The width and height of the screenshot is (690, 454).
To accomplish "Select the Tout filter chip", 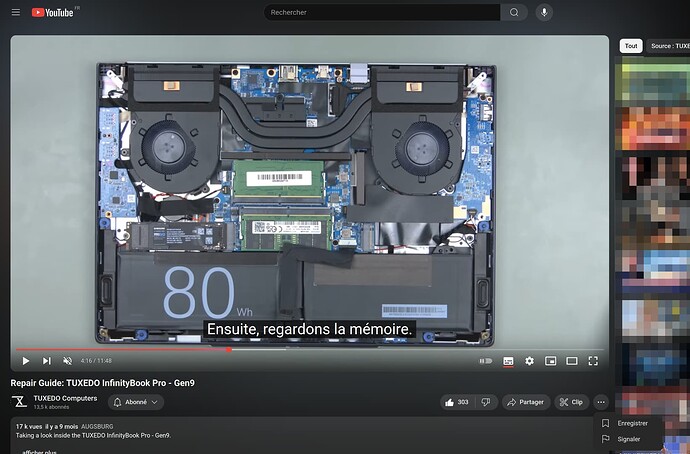I will tap(631, 46).
